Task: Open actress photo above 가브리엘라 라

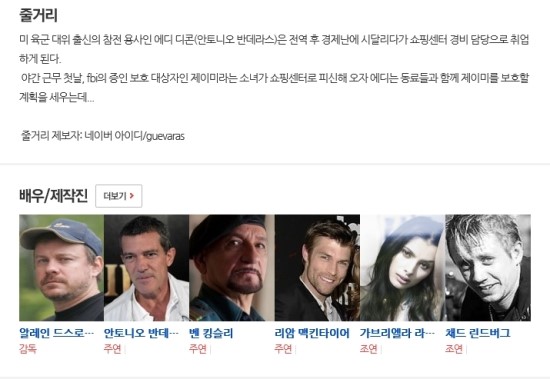Action: pyautogui.click(x=402, y=268)
